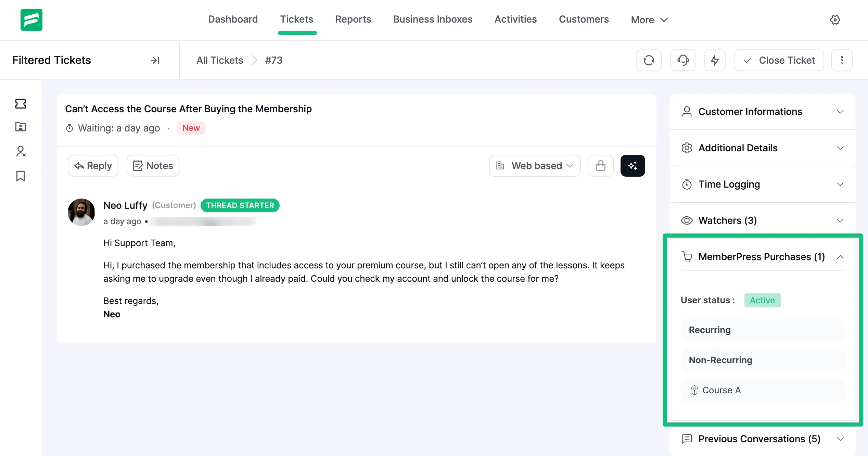868x456 pixels.
Task: Click the shopping bag icon button
Action: pos(600,166)
